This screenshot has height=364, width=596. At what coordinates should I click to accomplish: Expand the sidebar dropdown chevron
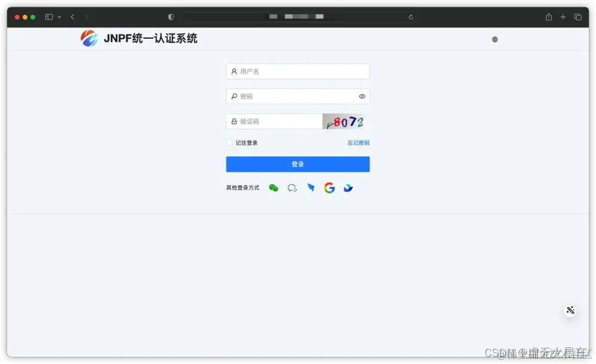[x=59, y=17]
